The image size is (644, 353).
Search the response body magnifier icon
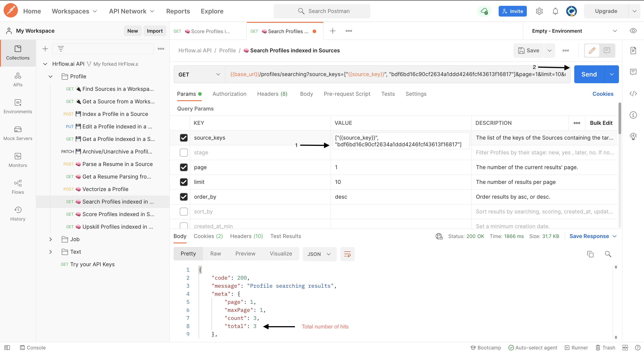(x=608, y=254)
